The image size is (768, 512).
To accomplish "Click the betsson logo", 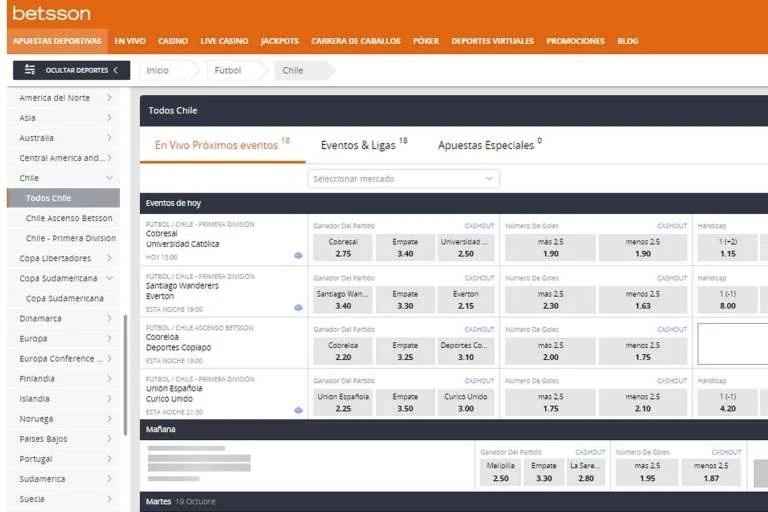I will [52, 13].
